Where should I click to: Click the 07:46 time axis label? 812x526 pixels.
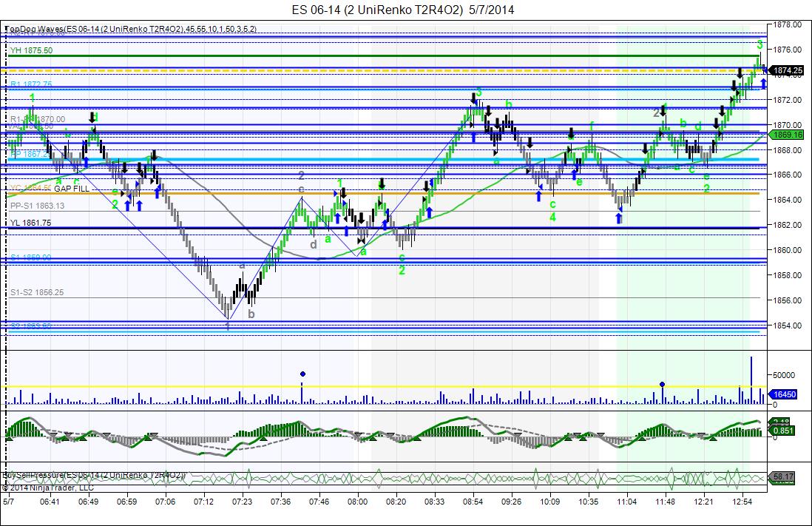[x=319, y=502]
